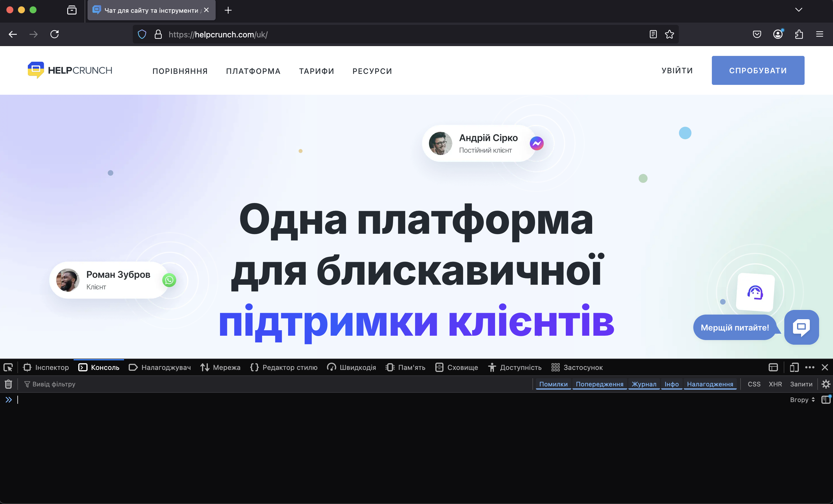Reload the page with refresh icon
The image size is (833, 504).
point(54,34)
